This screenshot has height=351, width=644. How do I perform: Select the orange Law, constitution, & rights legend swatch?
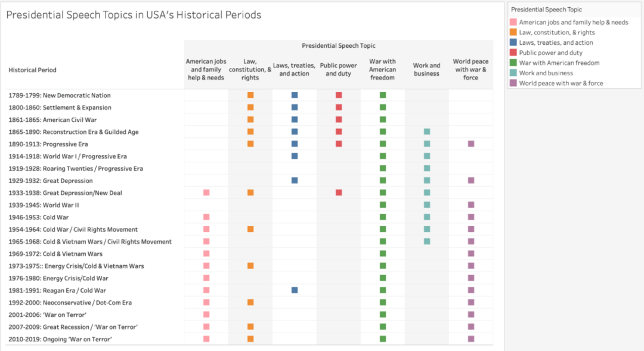[x=513, y=32]
